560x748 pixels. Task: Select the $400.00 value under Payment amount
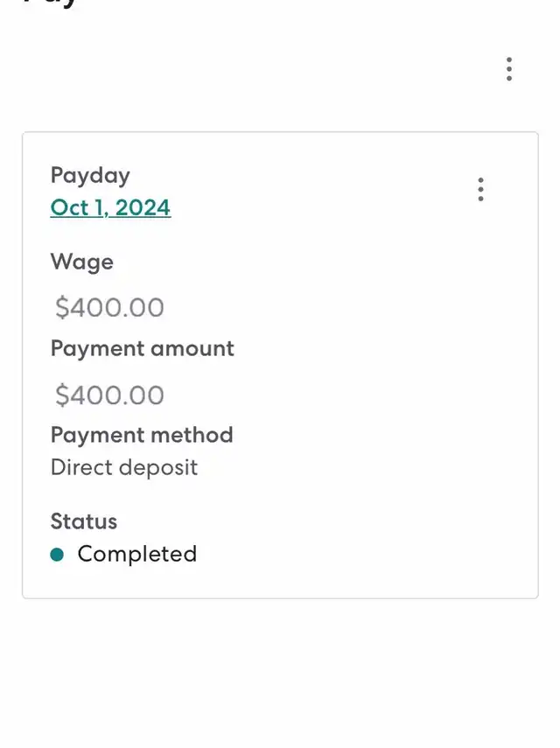pyautogui.click(x=109, y=395)
